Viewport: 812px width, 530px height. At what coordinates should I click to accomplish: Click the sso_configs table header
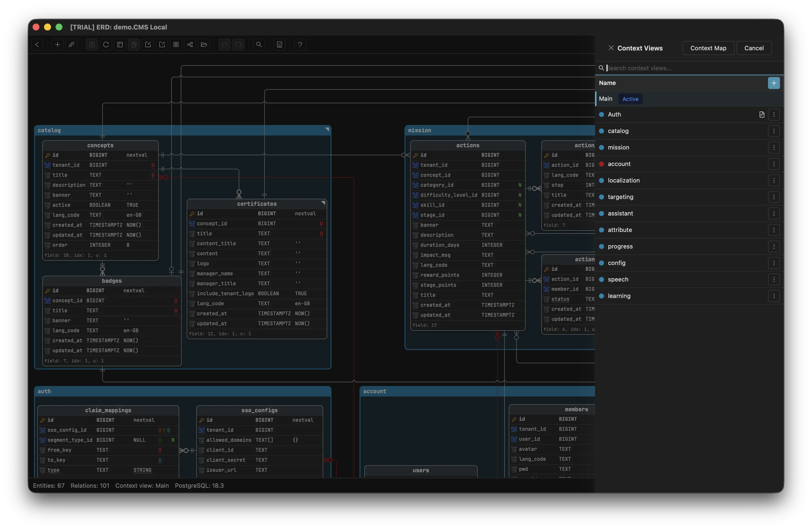[259, 410]
